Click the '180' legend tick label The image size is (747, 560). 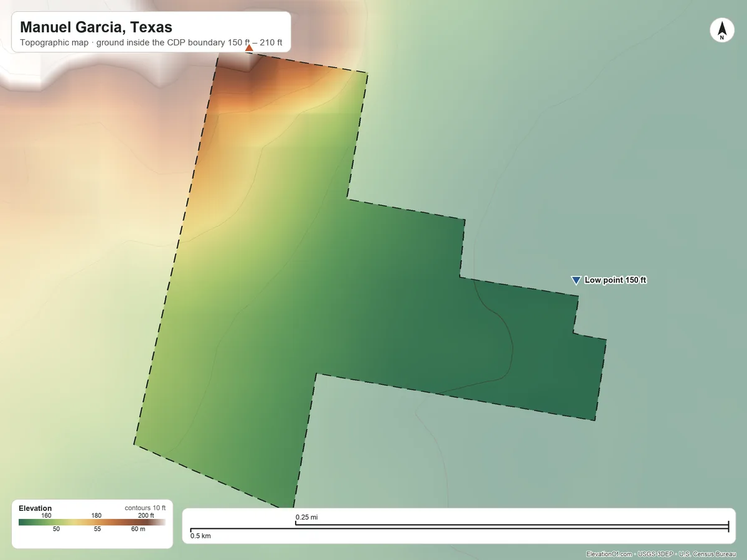[x=96, y=515]
